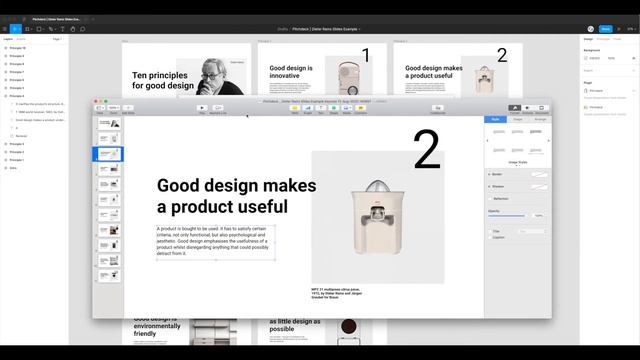Open the zoom percentage dropdown in Figma
This screenshot has width=640, height=360.
click(631, 29)
